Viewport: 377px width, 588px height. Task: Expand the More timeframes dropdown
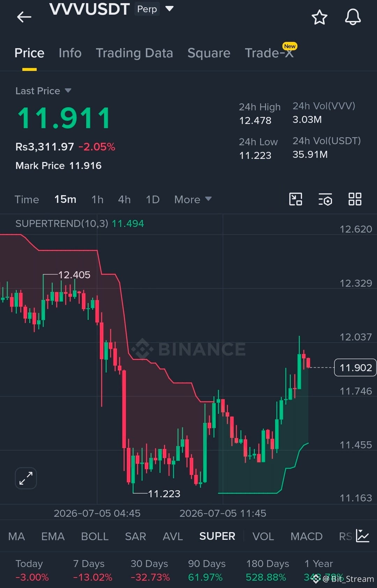[x=193, y=199]
